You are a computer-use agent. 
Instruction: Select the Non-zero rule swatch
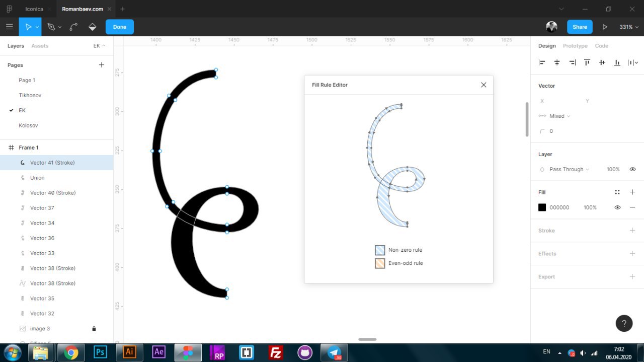click(380, 250)
